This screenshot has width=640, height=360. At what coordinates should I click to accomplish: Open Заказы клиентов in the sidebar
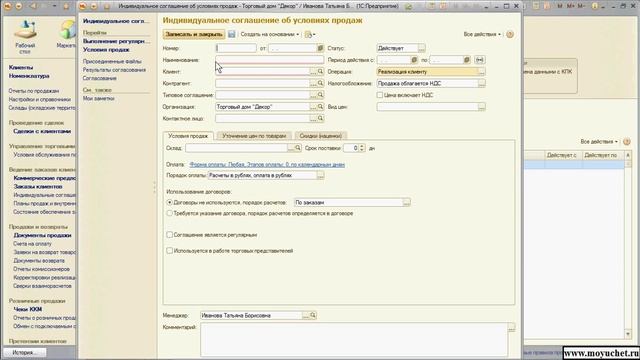(38, 187)
